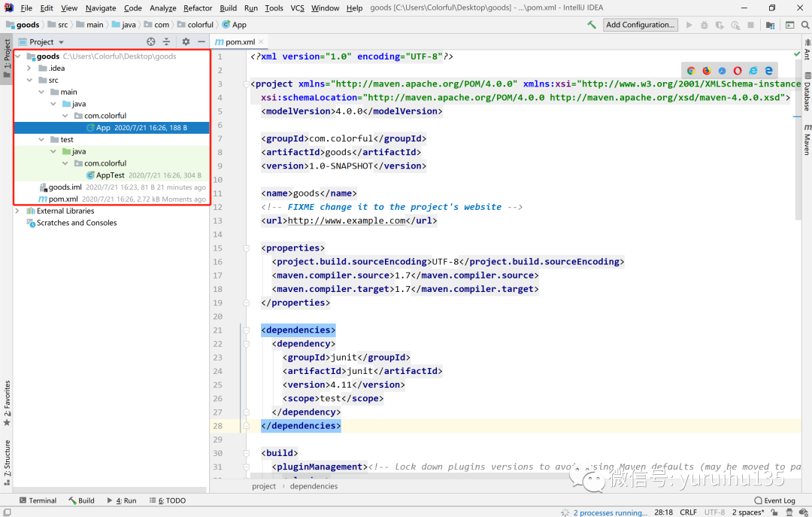The image size is (812, 517).
Task: Switch to the Terminal tab
Action: (38, 500)
